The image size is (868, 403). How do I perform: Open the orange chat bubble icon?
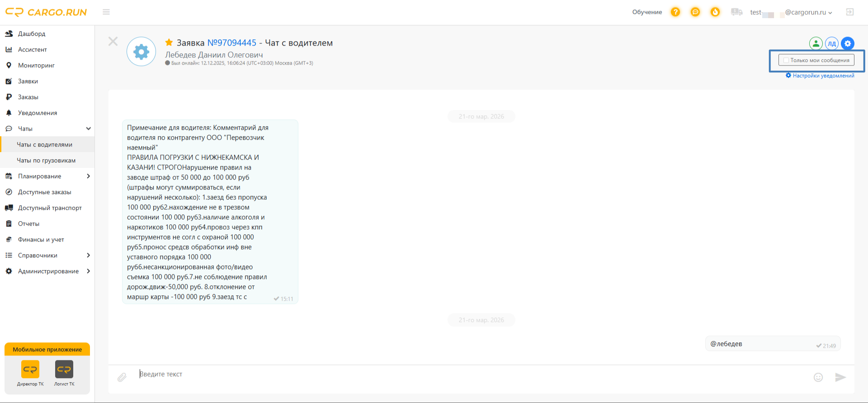point(695,12)
